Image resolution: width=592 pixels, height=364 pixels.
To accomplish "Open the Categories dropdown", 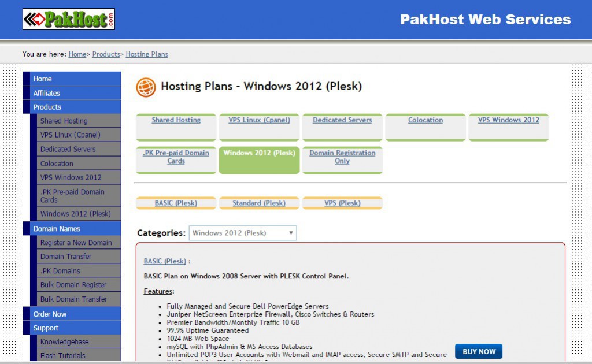I will pos(243,233).
